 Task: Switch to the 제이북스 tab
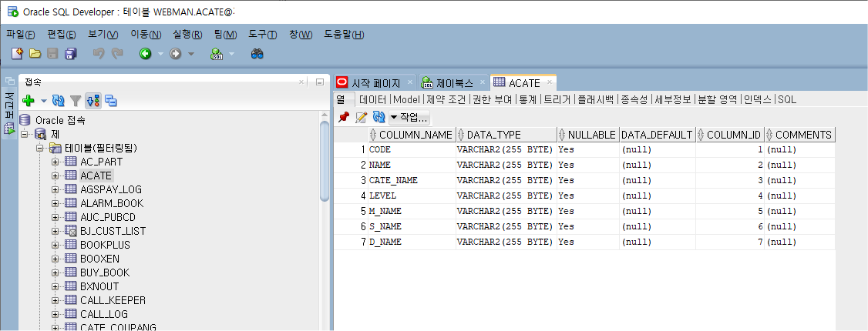click(x=454, y=83)
